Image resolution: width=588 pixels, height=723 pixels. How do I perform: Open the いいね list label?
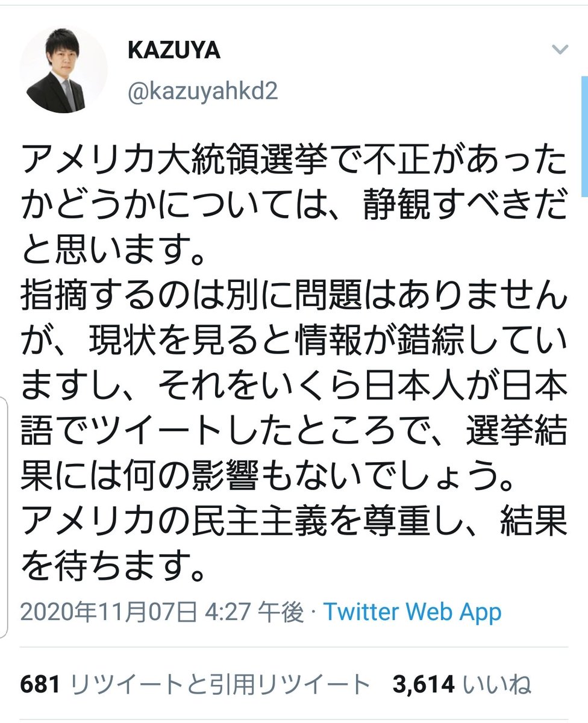click(497, 684)
